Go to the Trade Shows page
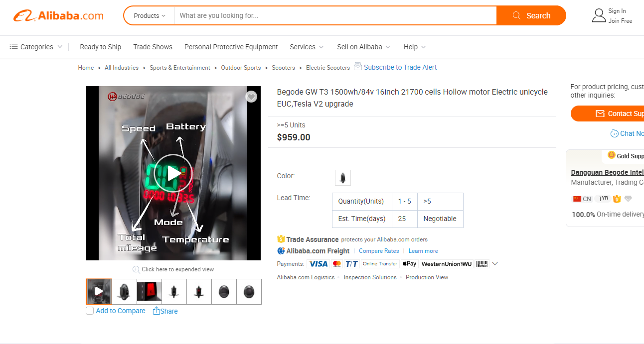Image resolution: width=644 pixels, height=344 pixels. (x=153, y=47)
